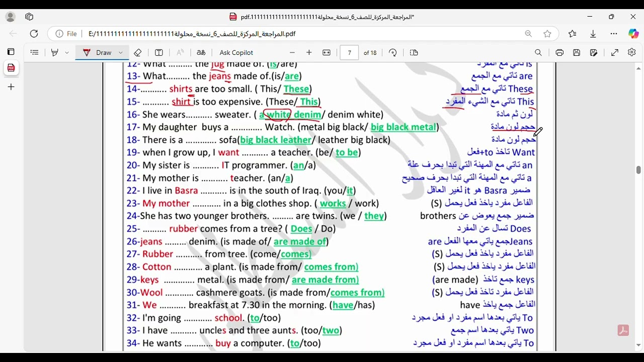Open a new tab with plus
644x362 pixels.
click(11, 87)
